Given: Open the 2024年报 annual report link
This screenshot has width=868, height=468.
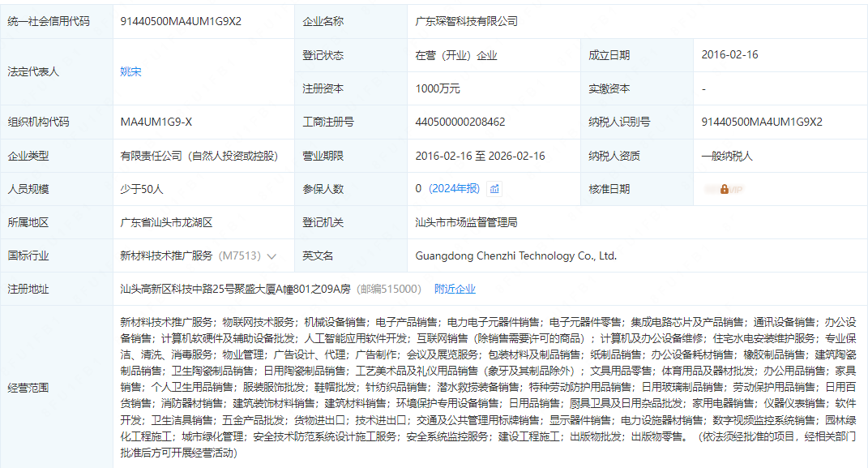Looking at the screenshot, I should [x=454, y=189].
